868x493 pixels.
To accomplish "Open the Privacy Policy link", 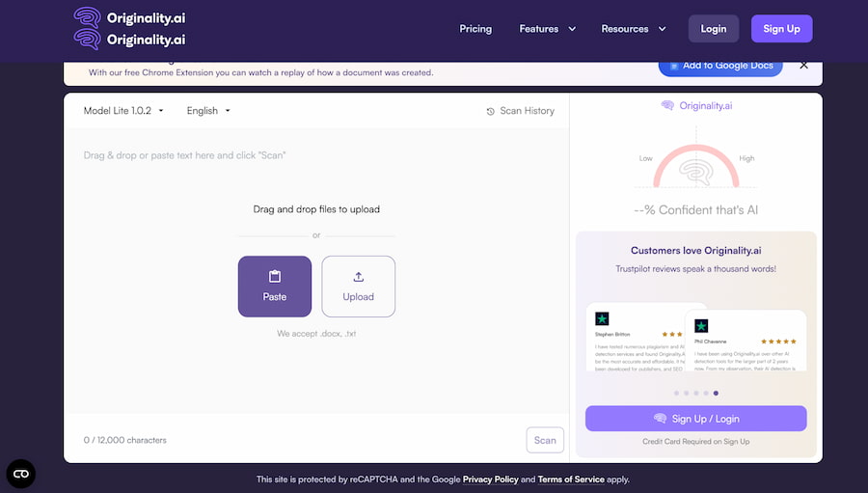I will 490,479.
